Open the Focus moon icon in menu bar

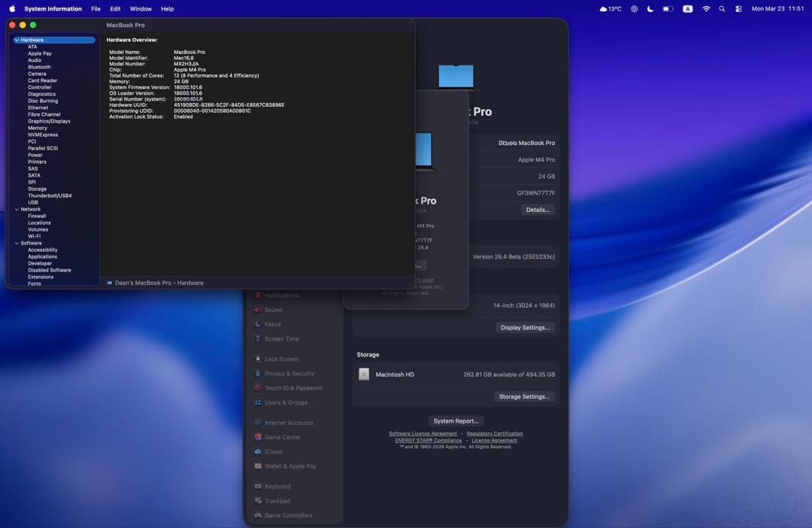point(650,9)
